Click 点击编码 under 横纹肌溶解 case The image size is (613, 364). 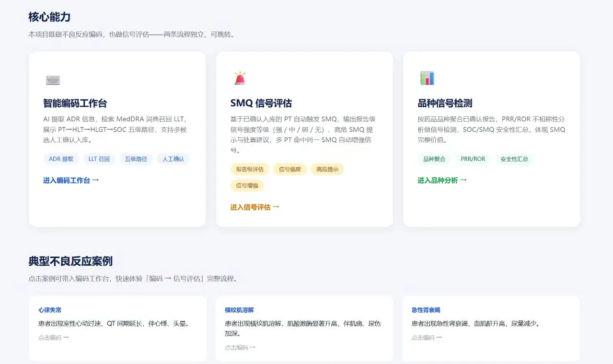(x=240, y=347)
